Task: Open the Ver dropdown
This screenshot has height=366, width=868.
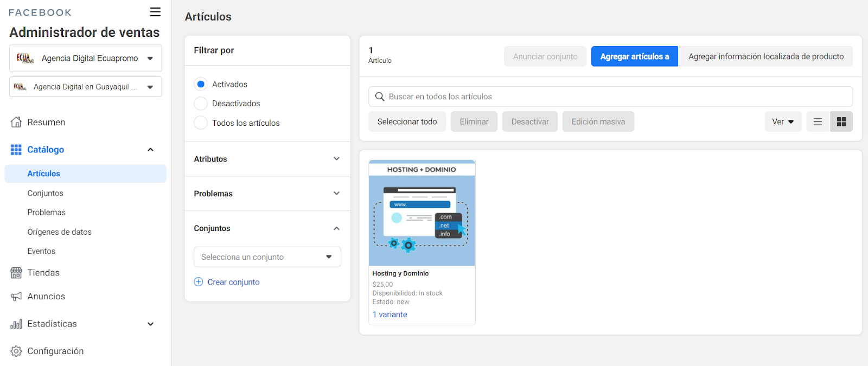Action: click(x=783, y=121)
